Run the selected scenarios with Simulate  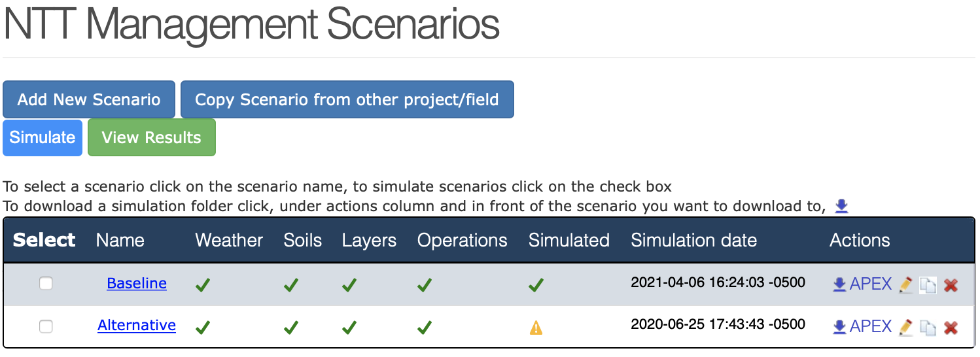point(43,138)
